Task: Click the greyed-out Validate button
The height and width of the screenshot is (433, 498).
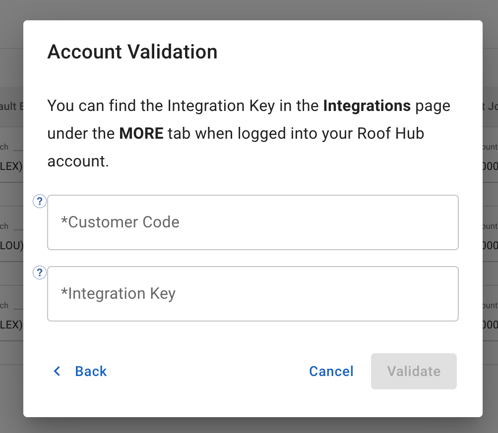Action: tap(414, 371)
